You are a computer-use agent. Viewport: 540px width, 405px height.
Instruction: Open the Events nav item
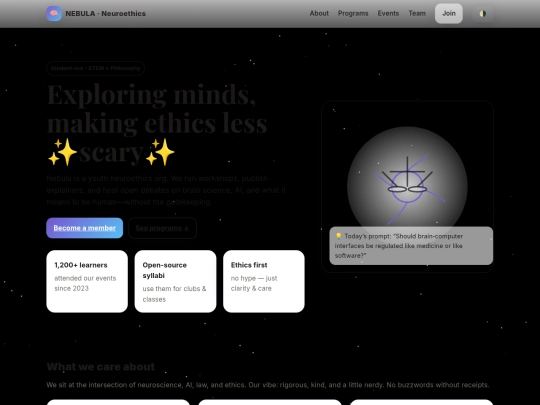[x=388, y=13]
